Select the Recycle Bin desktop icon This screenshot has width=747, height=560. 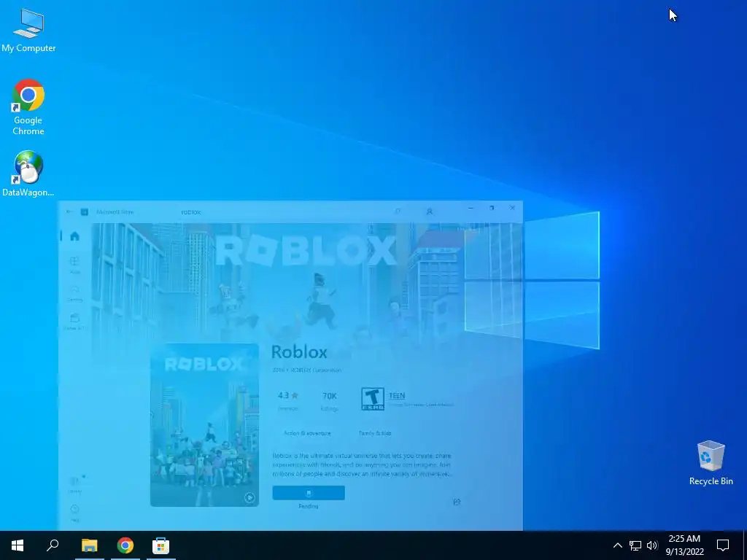pos(711,463)
